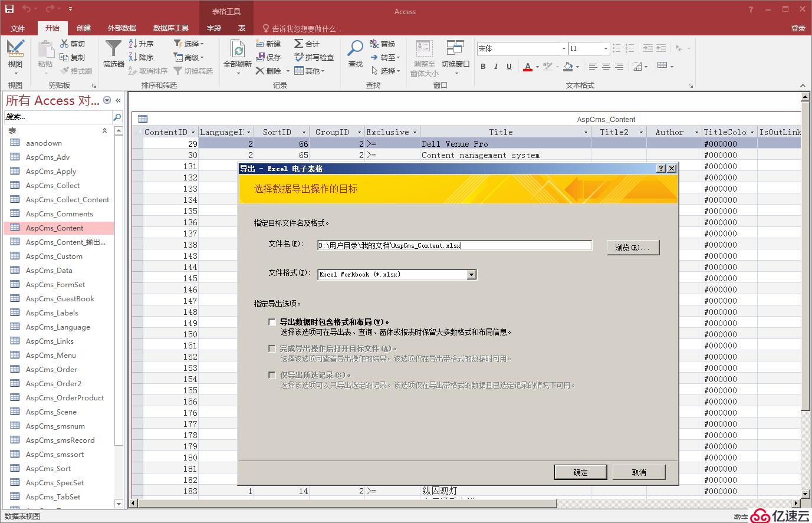The width and height of the screenshot is (812, 523).
Task: Click the Find (查找) magnifier icon
Action: point(356,48)
